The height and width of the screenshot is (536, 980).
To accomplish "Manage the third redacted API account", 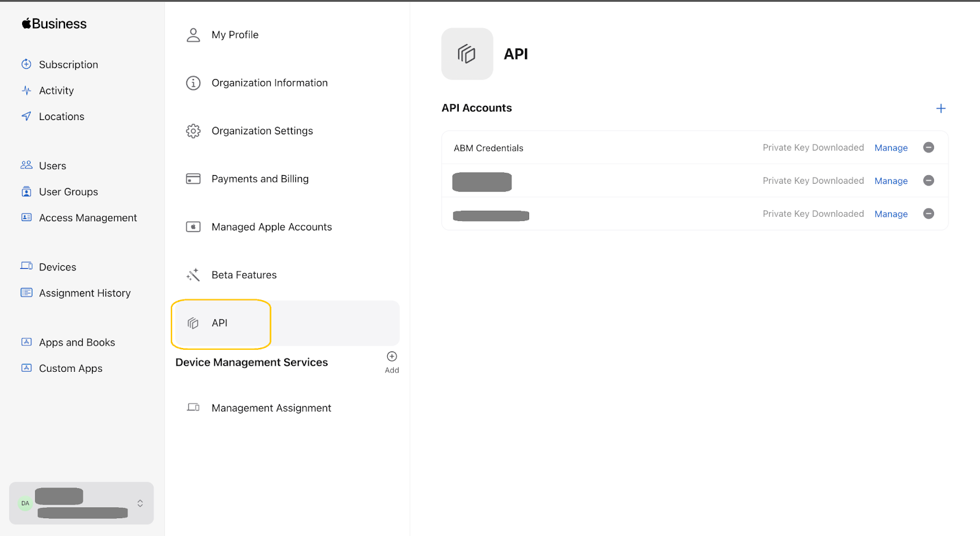I will click(891, 214).
